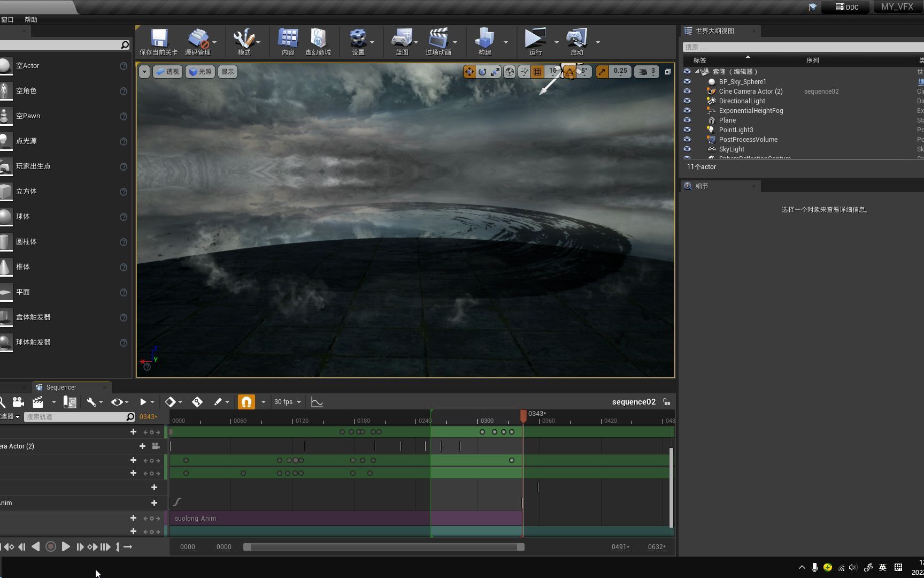
Task: Click the Show (显示) viewport button
Action: pos(228,72)
